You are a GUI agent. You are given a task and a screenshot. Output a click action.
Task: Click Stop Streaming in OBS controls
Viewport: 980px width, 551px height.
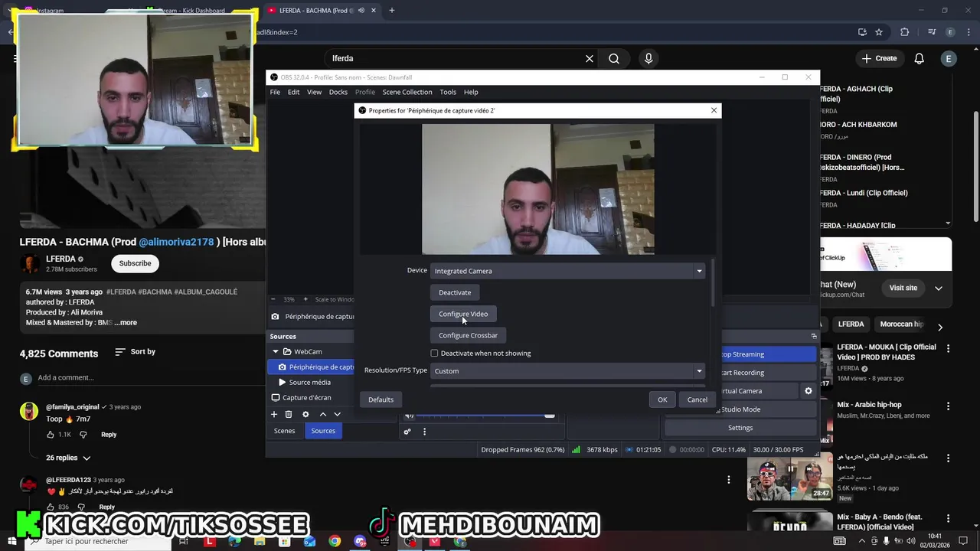[x=768, y=354]
